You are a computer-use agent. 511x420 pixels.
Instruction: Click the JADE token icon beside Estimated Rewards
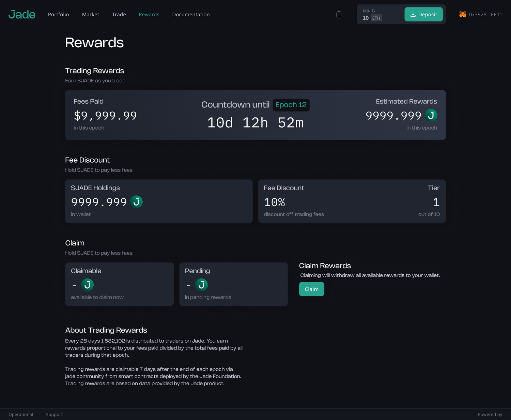point(431,115)
